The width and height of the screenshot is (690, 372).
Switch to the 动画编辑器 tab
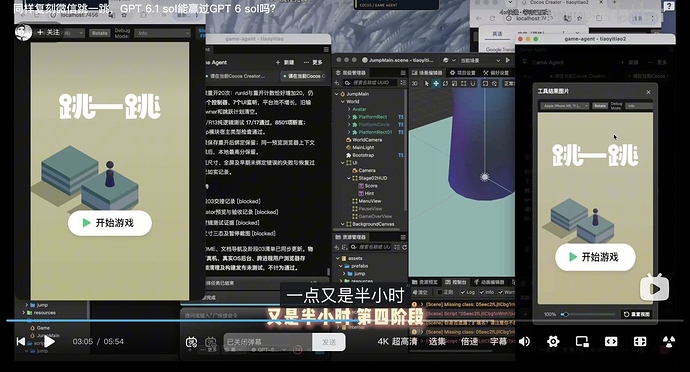(x=489, y=282)
